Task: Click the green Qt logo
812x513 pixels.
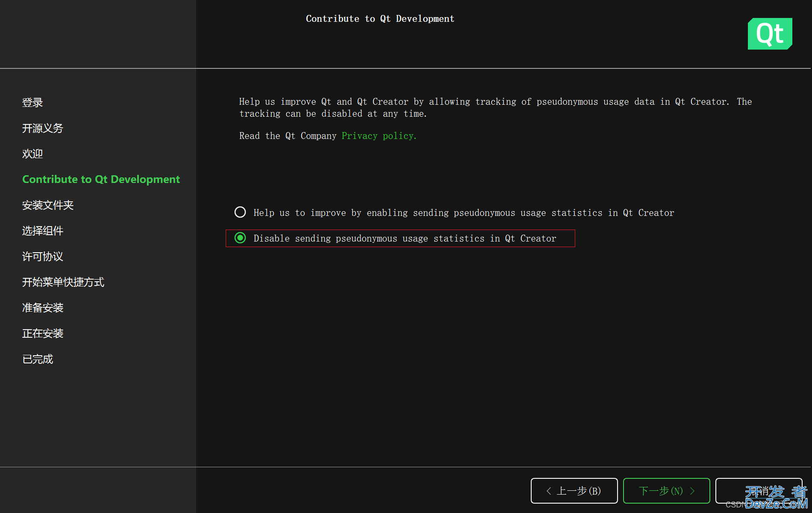Action: tap(770, 34)
